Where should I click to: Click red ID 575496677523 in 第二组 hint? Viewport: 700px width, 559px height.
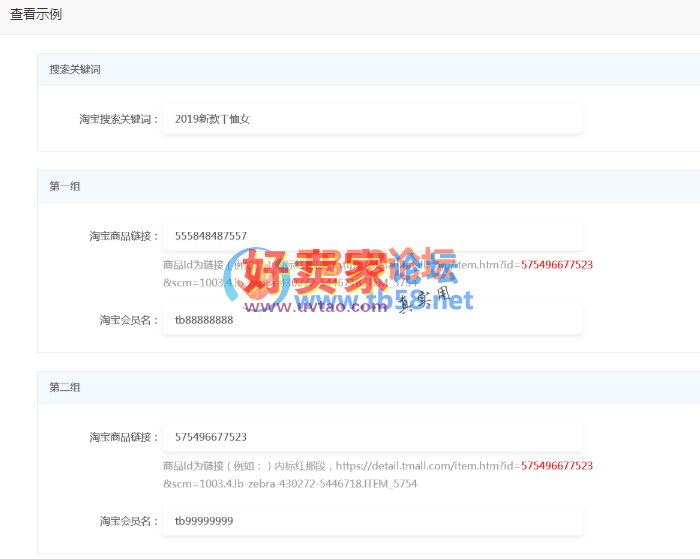coord(557,466)
